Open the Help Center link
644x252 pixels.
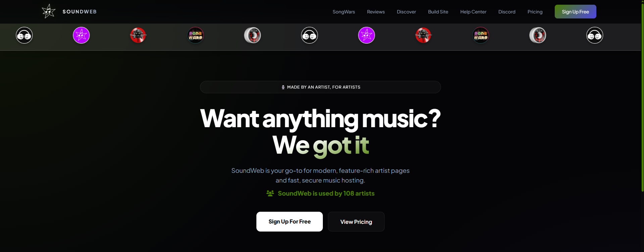pyautogui.click(x=473, y=12)
